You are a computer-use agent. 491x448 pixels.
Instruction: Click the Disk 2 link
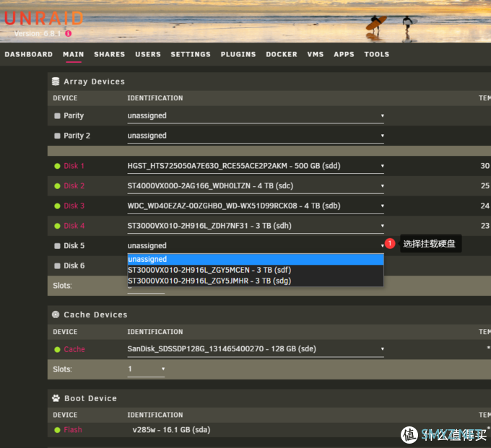pyautogui.click(x=74, y=186)
